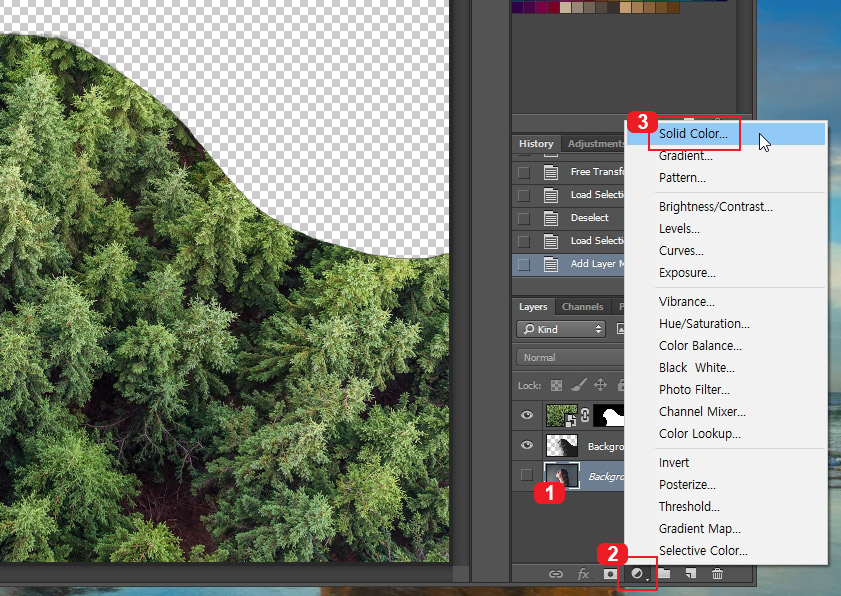This screenshot has height=596, width=841.
Task: Select Posterize... from the menu
Action: click(x=726, y=484)
